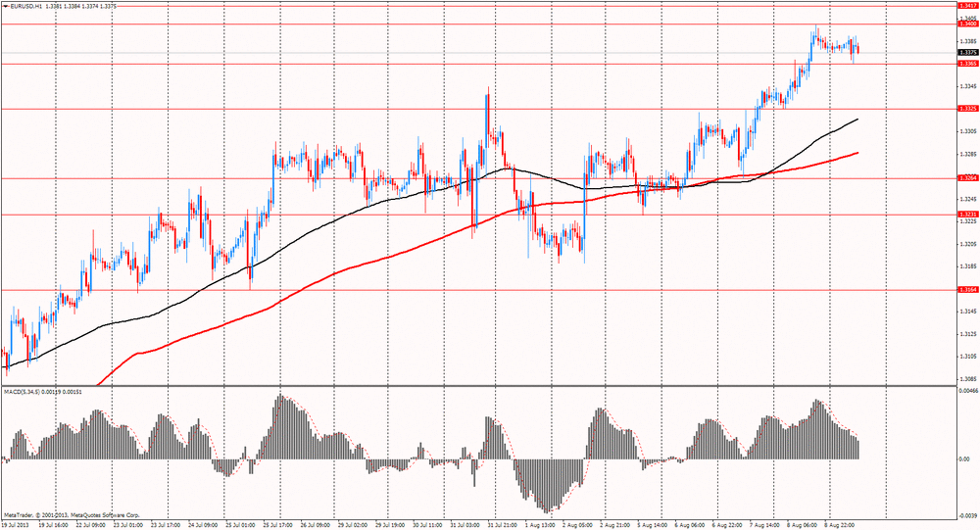Select the 1.3400 red price label
The image size is (980, 530).
tap(967, 24)
